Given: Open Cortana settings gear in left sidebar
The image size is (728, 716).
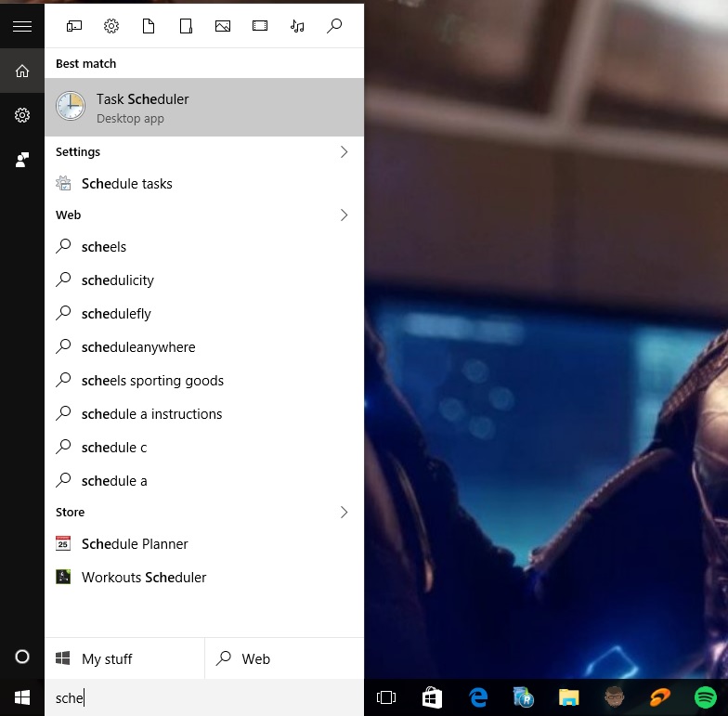Looking at the screenshot, I should click(22, 115).
